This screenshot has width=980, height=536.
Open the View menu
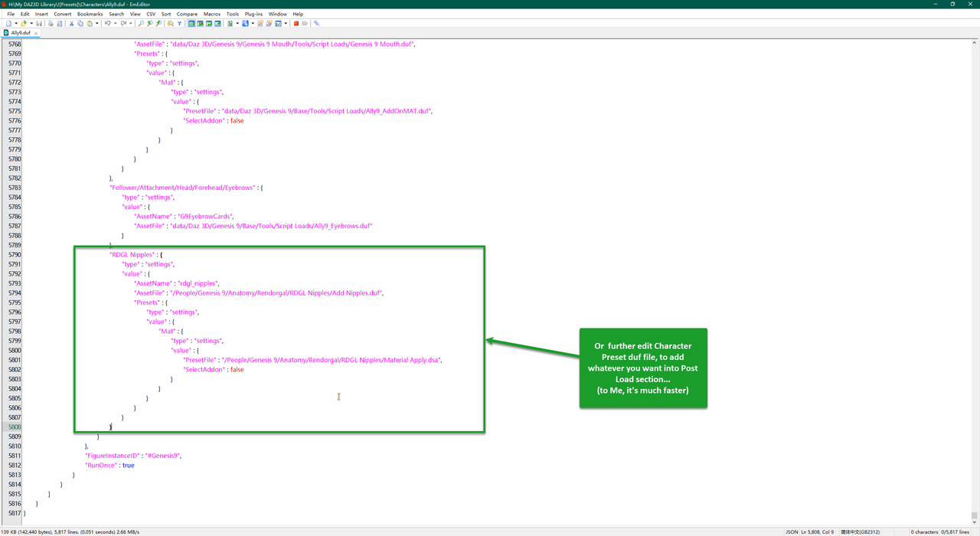[135, 14]
